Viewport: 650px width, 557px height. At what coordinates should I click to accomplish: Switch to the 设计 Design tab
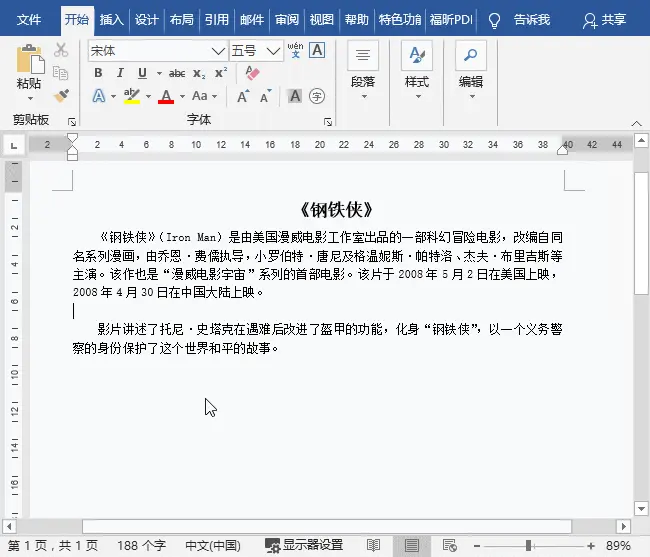click(146, 19)
